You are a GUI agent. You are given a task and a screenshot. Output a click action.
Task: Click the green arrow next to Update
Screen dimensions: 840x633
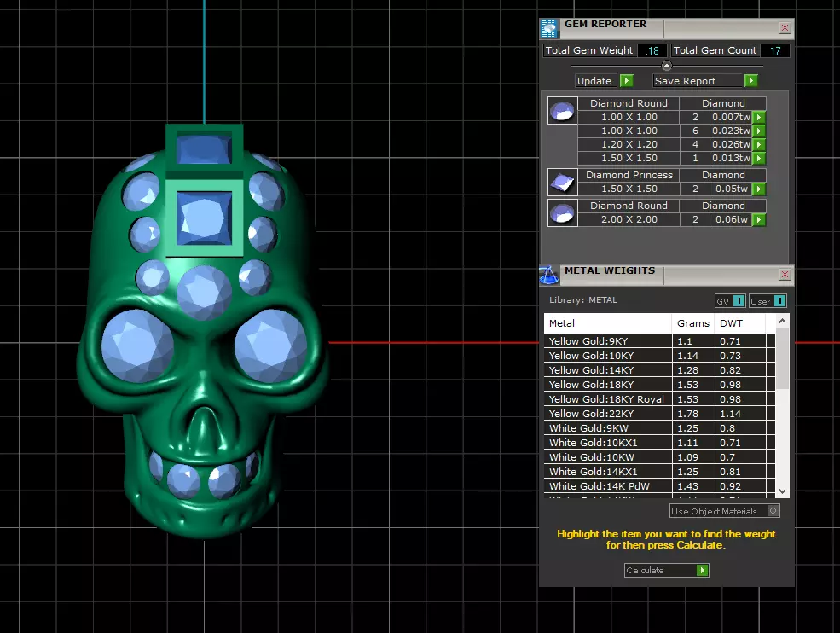point(626,81)
